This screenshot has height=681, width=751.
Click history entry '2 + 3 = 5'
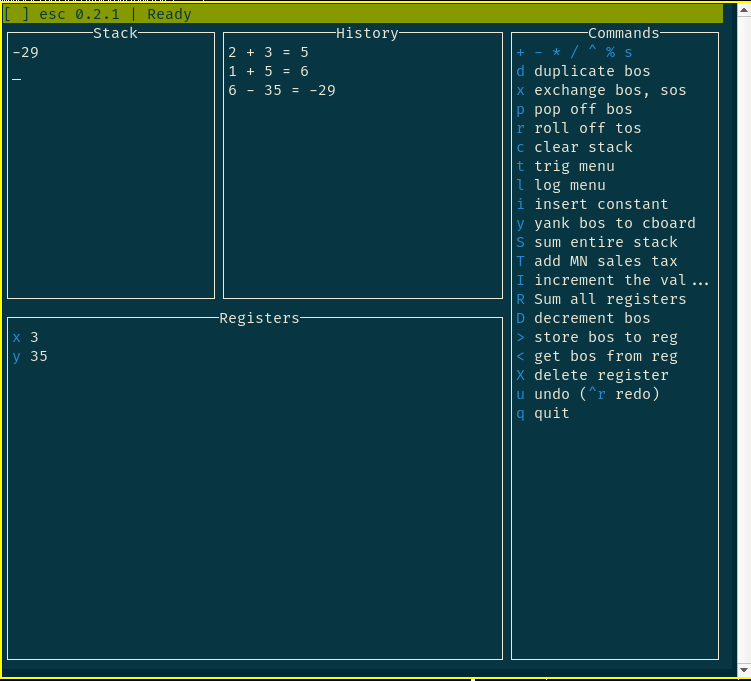pyautogui.click(x=268, y=52)
